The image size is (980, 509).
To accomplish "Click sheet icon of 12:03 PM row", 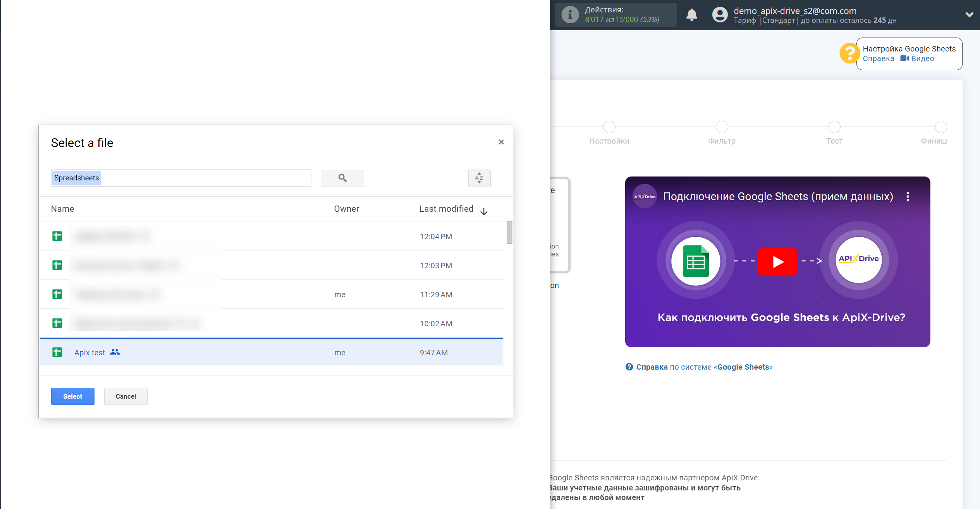I will pos(57,265).
